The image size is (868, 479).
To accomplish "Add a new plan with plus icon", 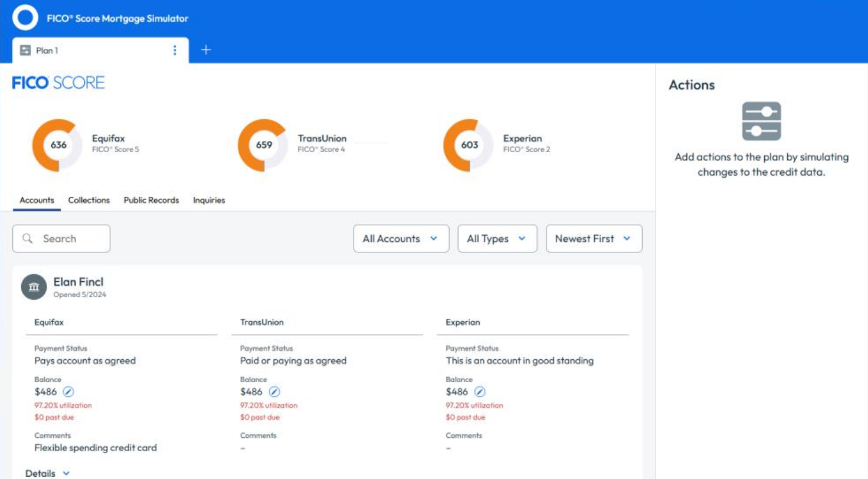I will pyautogui.click(x=206, y=50).
